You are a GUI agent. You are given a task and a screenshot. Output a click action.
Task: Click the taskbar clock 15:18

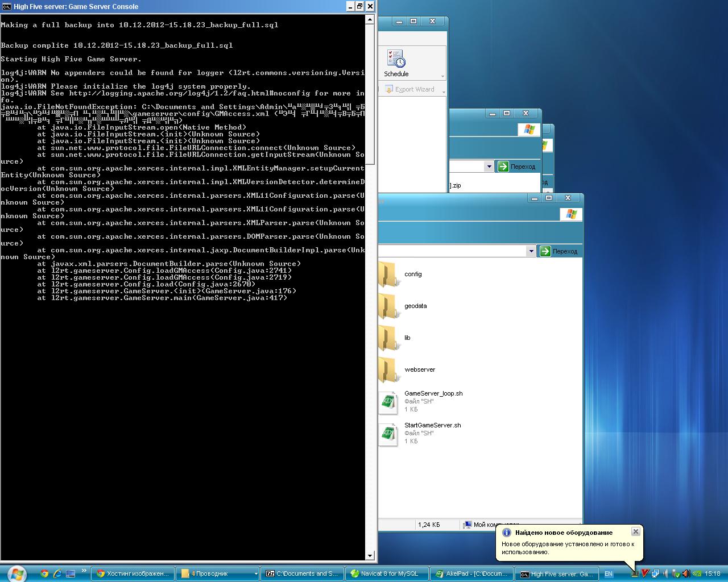pyautogui.click(x=713, y=574)
